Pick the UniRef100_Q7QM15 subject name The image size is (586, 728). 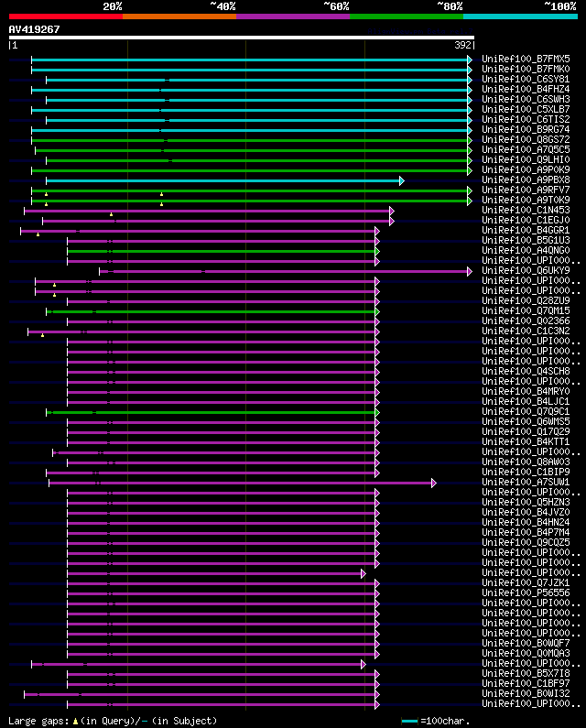coord(526,311)
